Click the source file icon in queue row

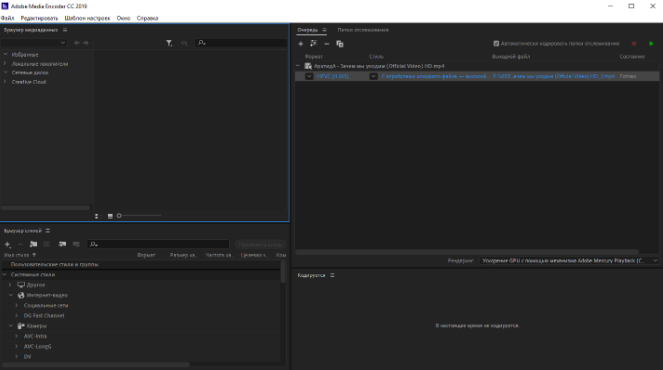[x=308, y=66]
